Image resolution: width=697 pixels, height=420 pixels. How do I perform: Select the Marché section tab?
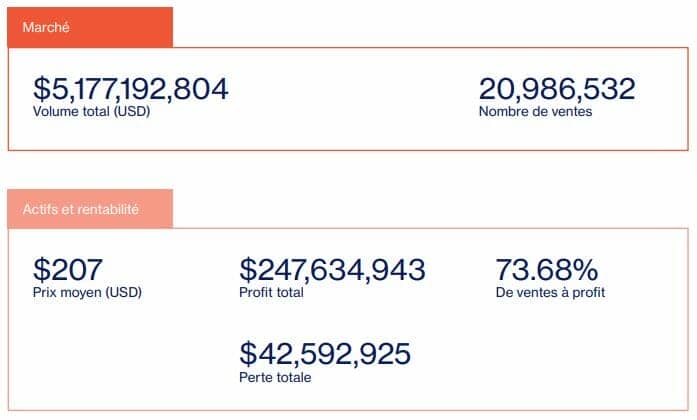pyautogui.click(x=89, y=28)
